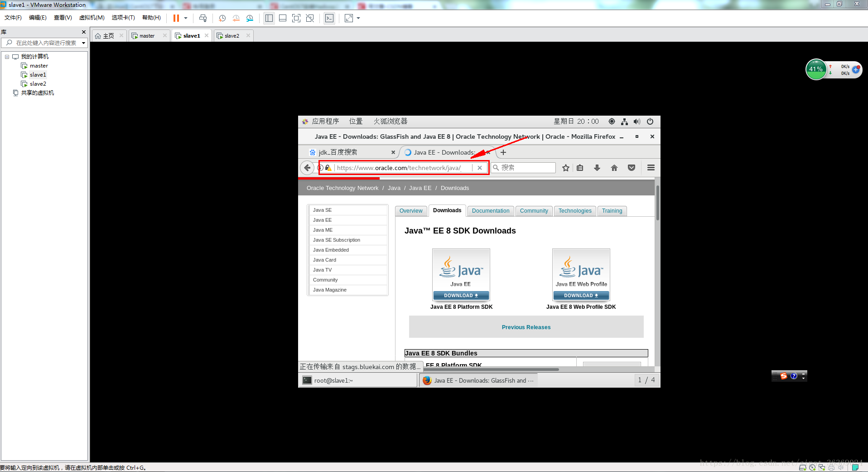Screen dimensions: 868x472
Task: Open the library search filter dropdown arrow
Action: (84, 43)
